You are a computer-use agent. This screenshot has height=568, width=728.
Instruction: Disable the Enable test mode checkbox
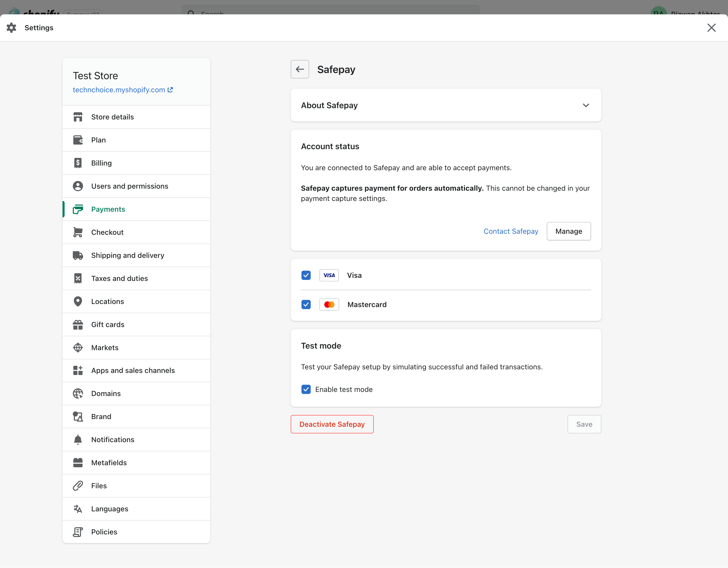click(306, 389)
